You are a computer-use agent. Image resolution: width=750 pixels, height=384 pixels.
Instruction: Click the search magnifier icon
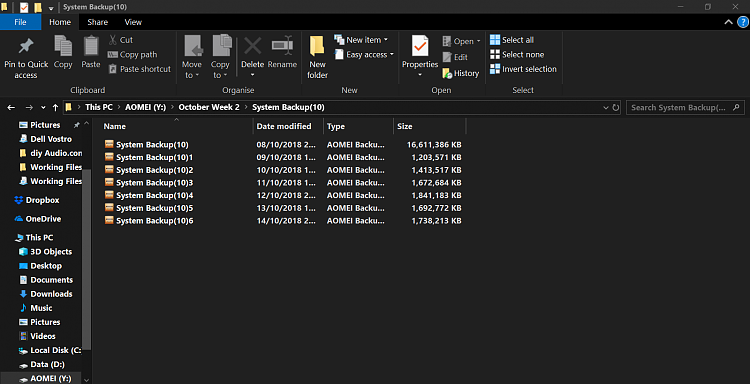[x=737, y=108]
